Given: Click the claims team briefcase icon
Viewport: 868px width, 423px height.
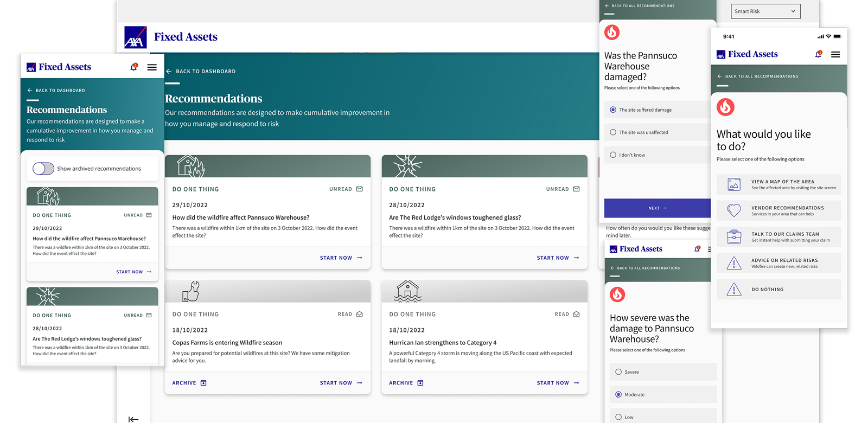Looking at the screenshot, I should pyautogui.click(x=733, y=237).
